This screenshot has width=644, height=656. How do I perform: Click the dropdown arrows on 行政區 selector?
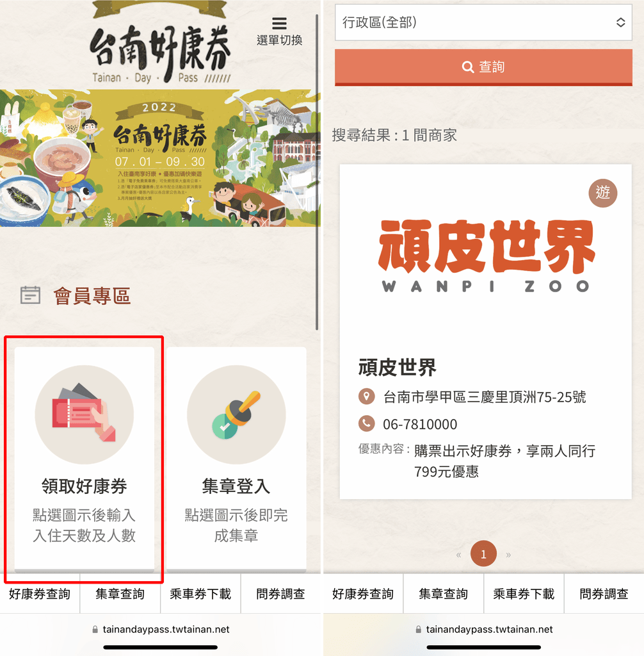(620, 22)
